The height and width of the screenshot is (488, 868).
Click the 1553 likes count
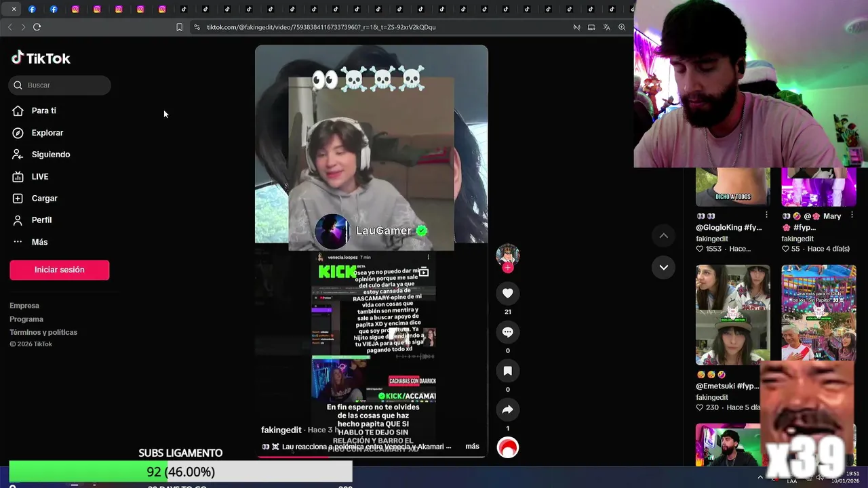(x=713, y=249)
